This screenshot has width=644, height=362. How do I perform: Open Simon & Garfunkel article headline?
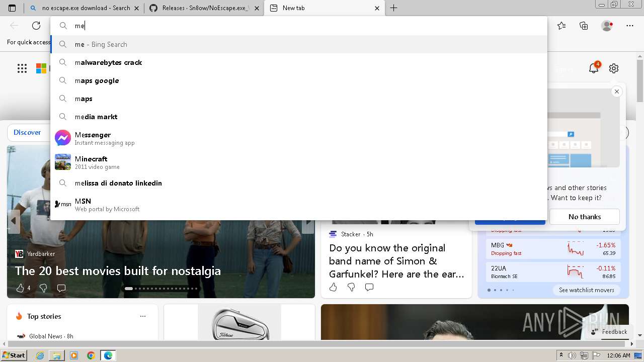point(396,261)
